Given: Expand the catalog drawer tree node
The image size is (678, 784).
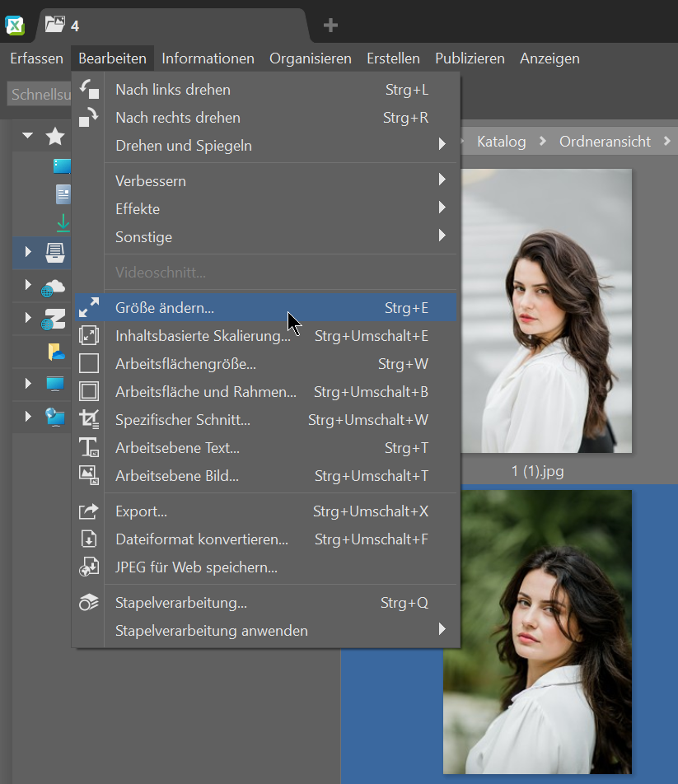Looking at the screenshot, I should point(28,251).
